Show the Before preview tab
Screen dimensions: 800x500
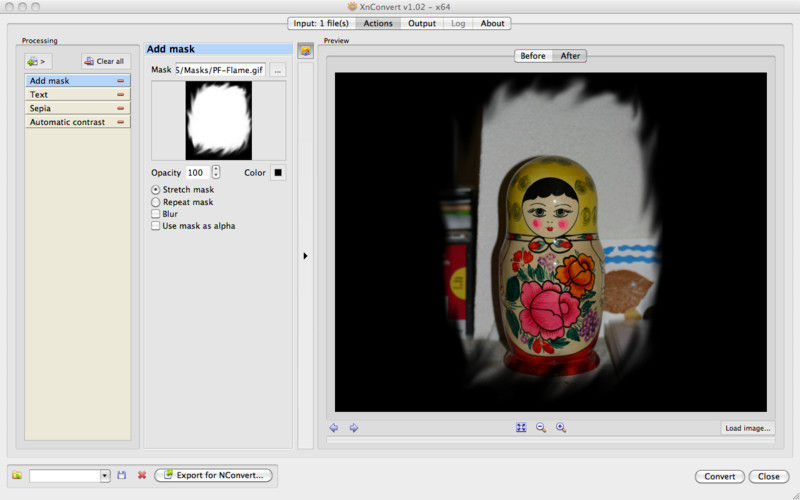tap(533, 56)
